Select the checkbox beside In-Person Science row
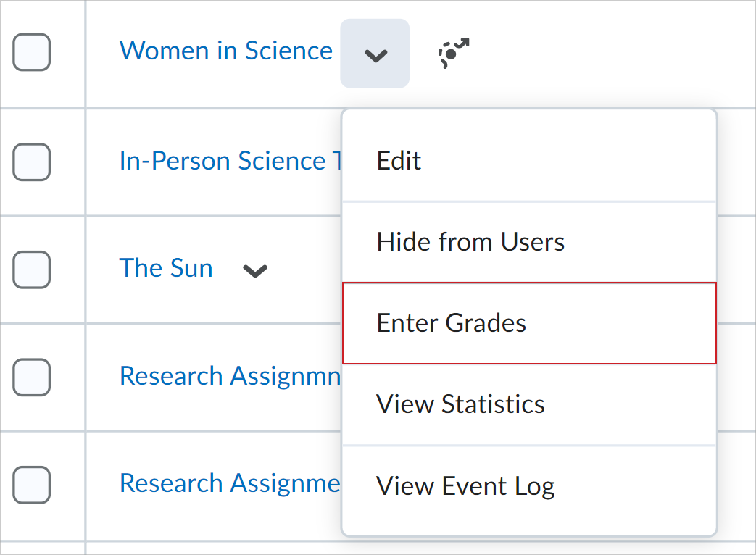756x555 pixels. pyautogui.click(x=31, y=162)
